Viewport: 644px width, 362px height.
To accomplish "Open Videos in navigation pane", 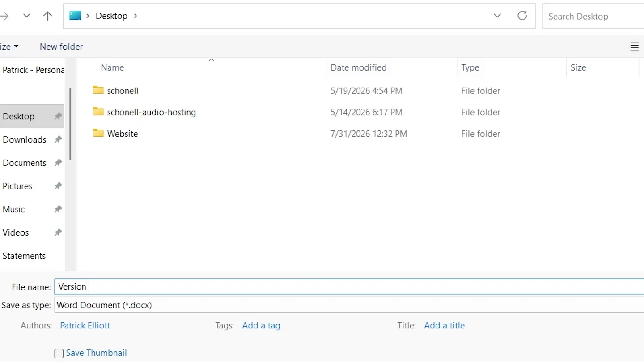I will point(16,232).
